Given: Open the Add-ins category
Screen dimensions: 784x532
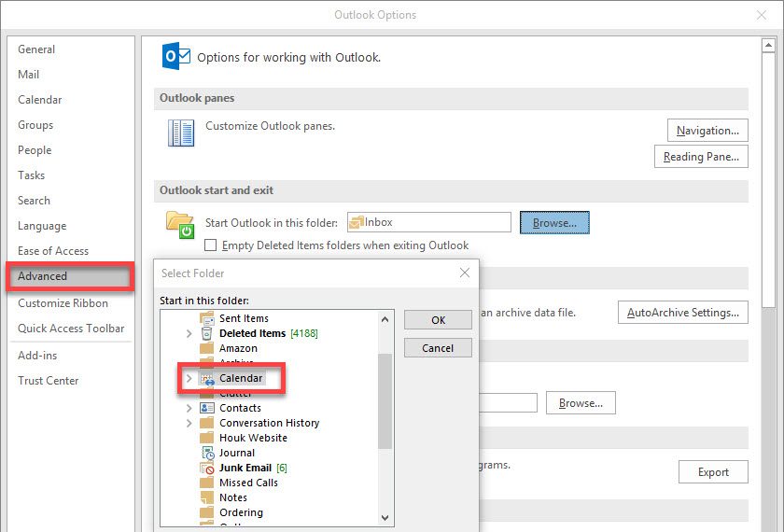Looking at the screenshot, I should [x=37, y=355].
